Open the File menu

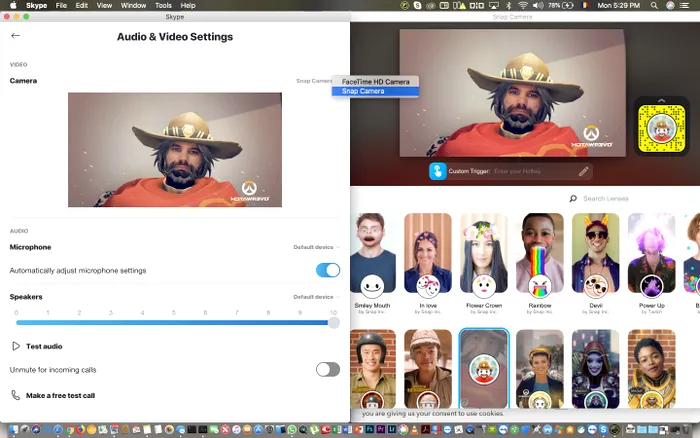click(61, 5)
